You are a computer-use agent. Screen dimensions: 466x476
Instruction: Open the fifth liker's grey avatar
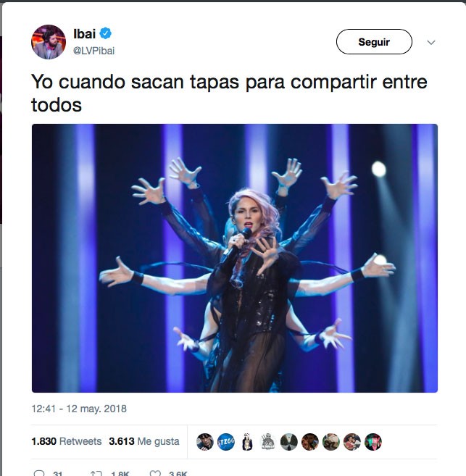(289, 442)
